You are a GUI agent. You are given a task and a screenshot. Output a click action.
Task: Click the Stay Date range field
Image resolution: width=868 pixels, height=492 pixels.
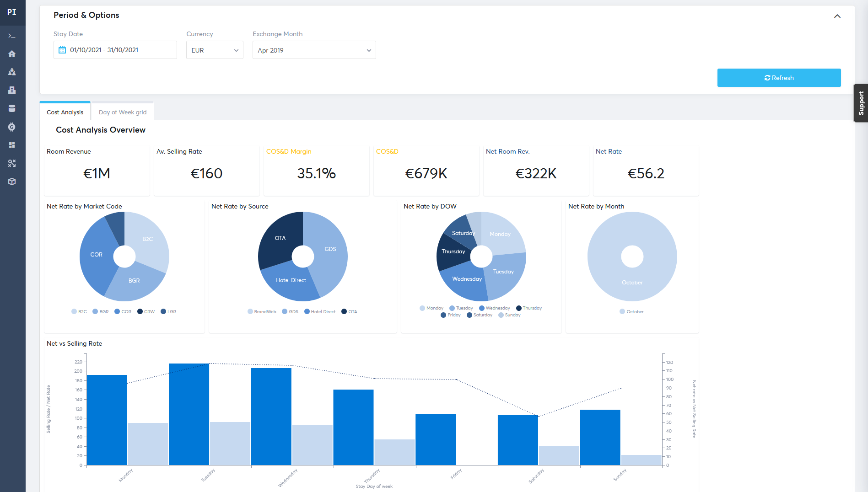(115, 50)
